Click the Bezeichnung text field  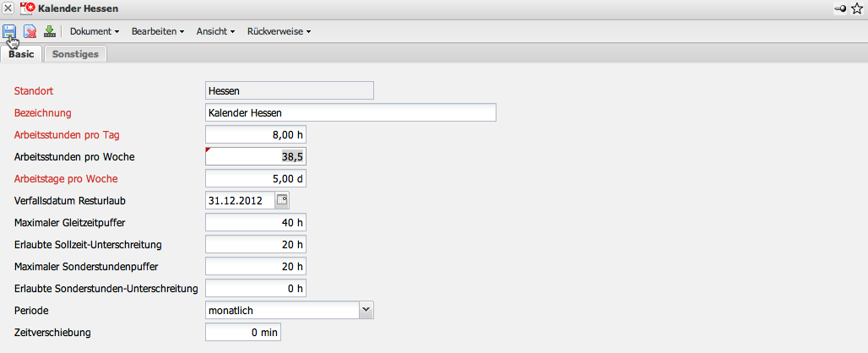(350, 112)
